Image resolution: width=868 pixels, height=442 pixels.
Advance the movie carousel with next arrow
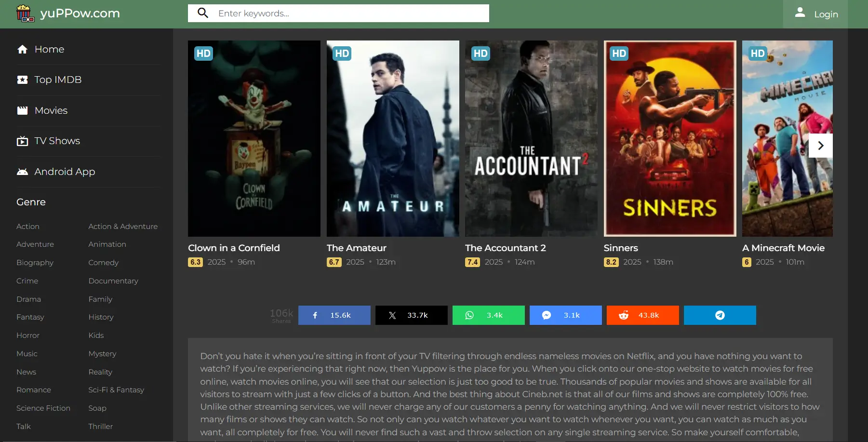coord(821,146)
